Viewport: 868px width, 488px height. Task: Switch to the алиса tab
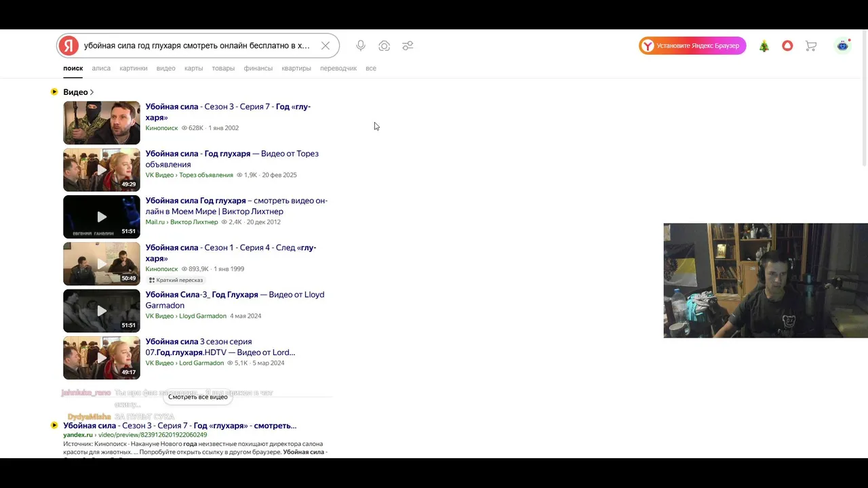pos(101,68)
